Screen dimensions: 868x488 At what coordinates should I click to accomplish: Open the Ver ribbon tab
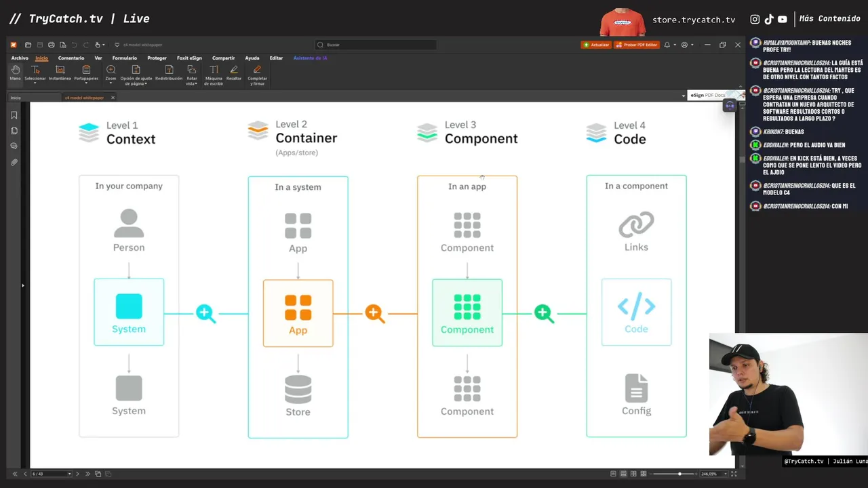click(98, 58)
